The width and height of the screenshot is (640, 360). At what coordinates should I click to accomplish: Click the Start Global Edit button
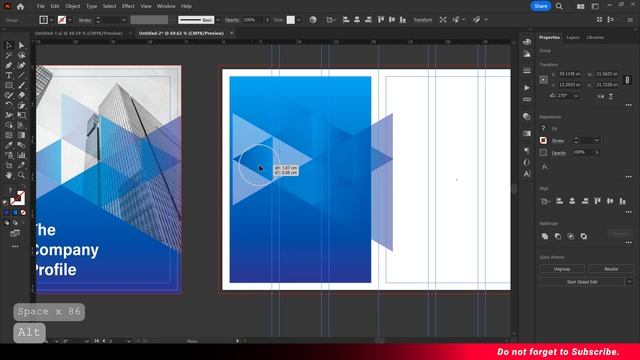pyautogui.click(x=582, y=282)
